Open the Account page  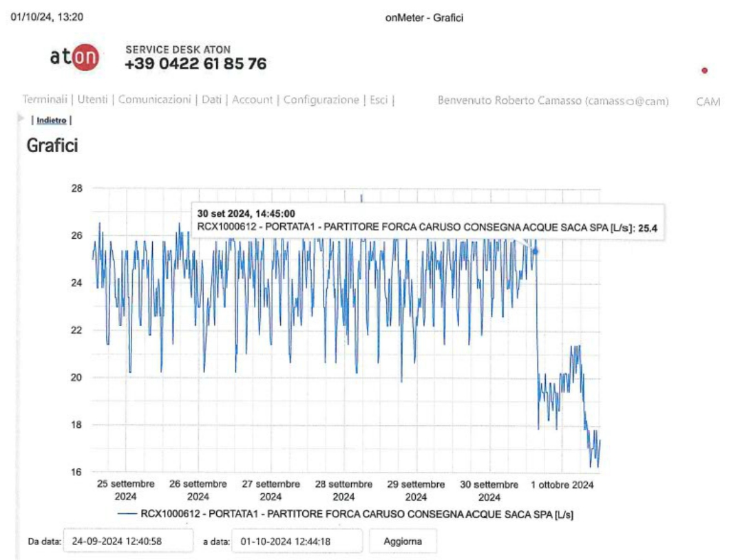(x=252, y=100)
